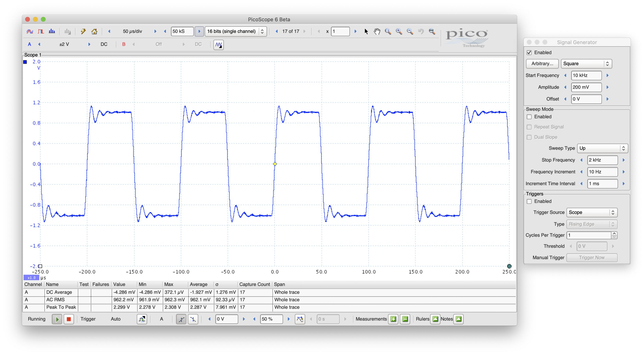Zoom to full view 100% icon
The image size is (644, 355).
click(x=432, y=31)
